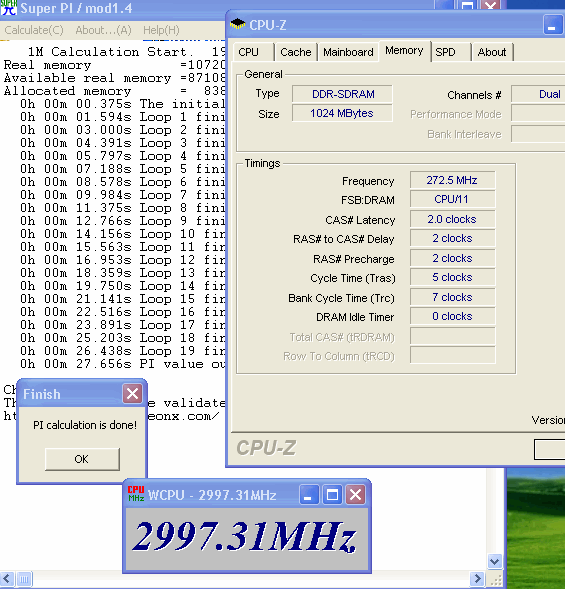565x589 pixels.
Task: Click the Dual channels field
Action: 538,94
